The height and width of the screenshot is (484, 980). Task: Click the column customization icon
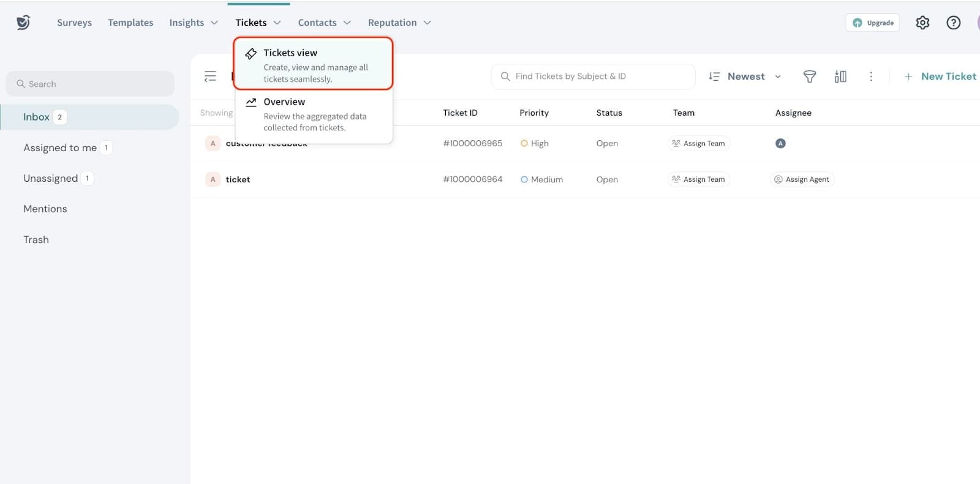(x=840, y=76)
